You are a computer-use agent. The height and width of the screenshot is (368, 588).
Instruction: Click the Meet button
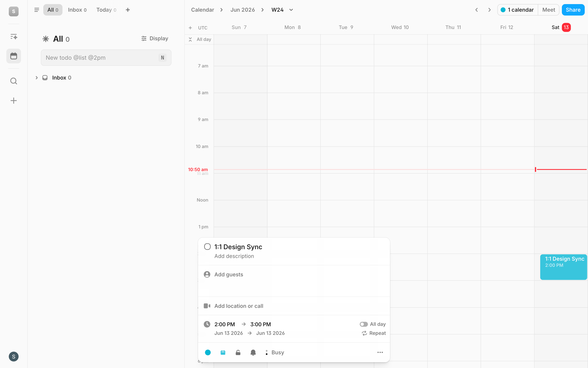coord(548,10)
